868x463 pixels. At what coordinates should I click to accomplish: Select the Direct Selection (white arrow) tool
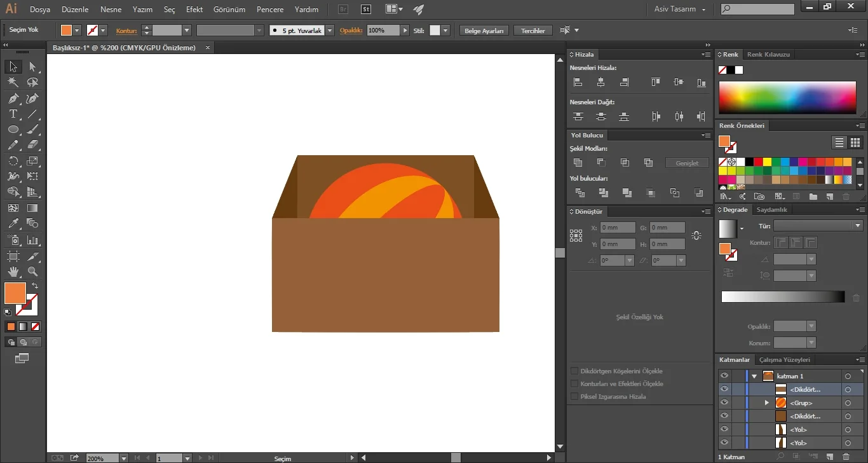(x=32, y=67)
